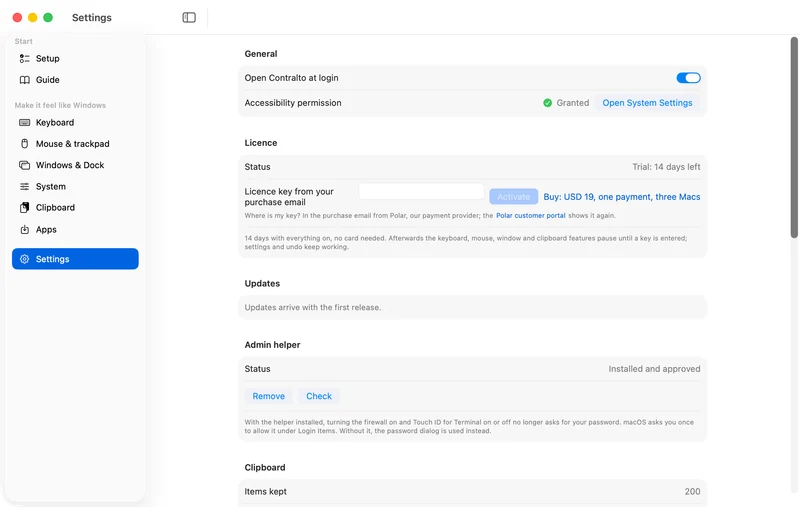Open the Polar customer portal link
The height and width of the screenshot is (507, 800).
point(531,216)
